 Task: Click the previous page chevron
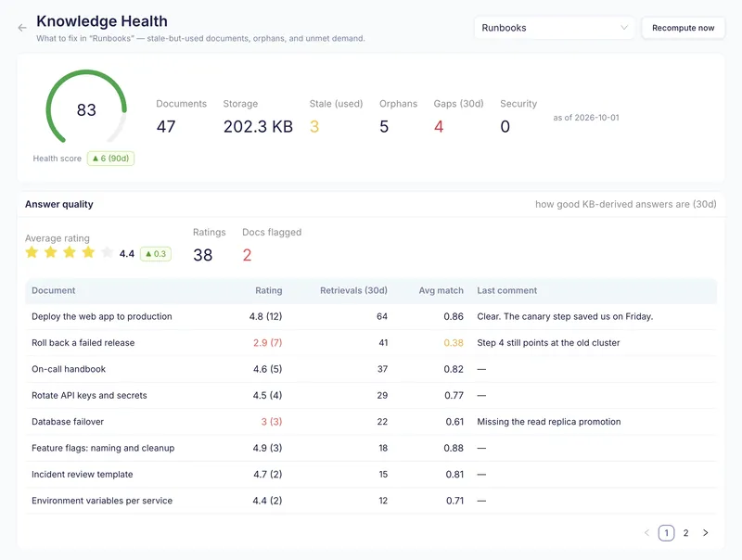646,533
